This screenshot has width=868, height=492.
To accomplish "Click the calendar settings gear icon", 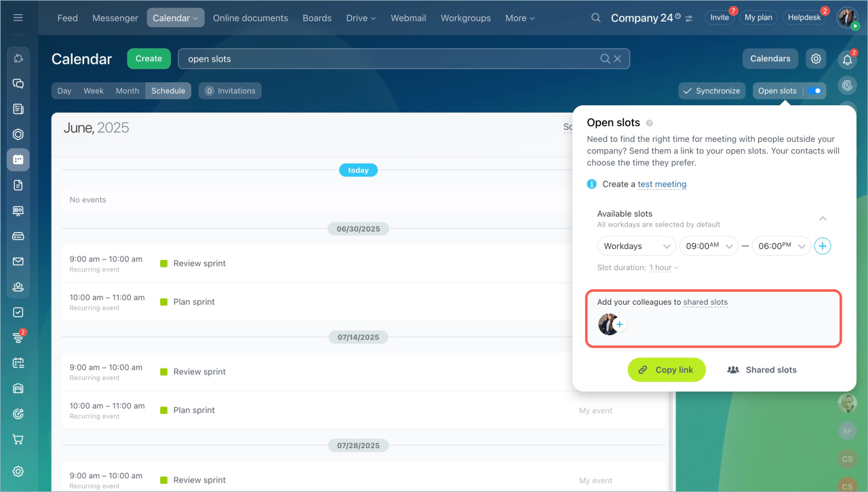I will 816,59.
